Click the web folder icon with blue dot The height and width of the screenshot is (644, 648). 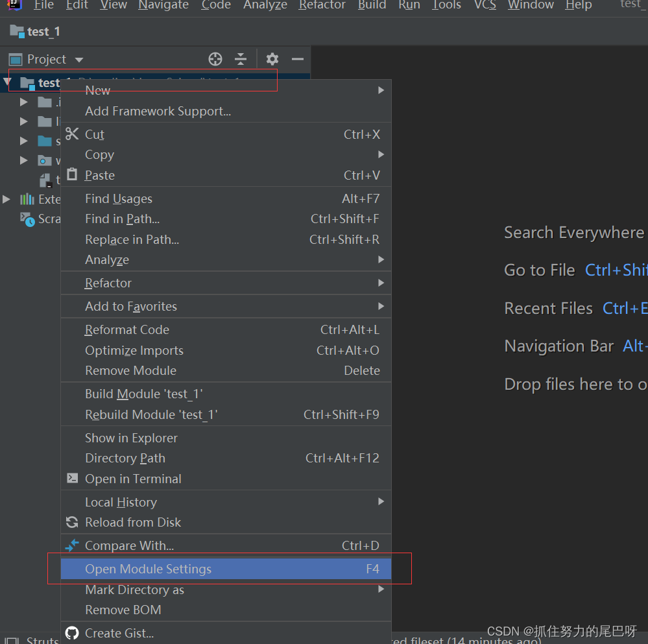coord(45,161)
